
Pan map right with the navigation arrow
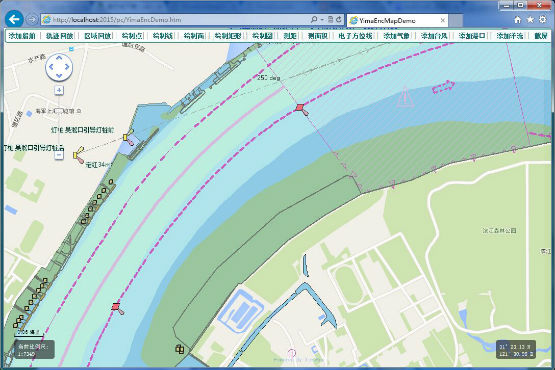point(67,67)
